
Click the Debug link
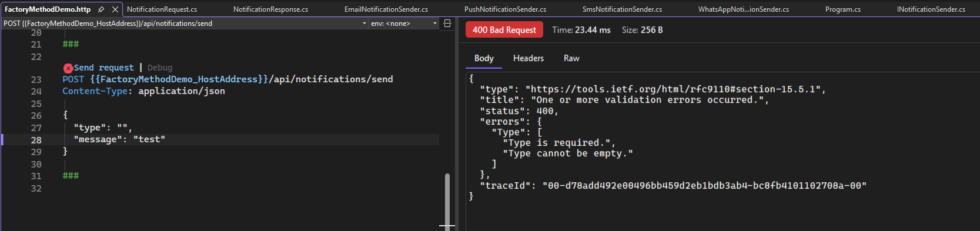point(160,68)
